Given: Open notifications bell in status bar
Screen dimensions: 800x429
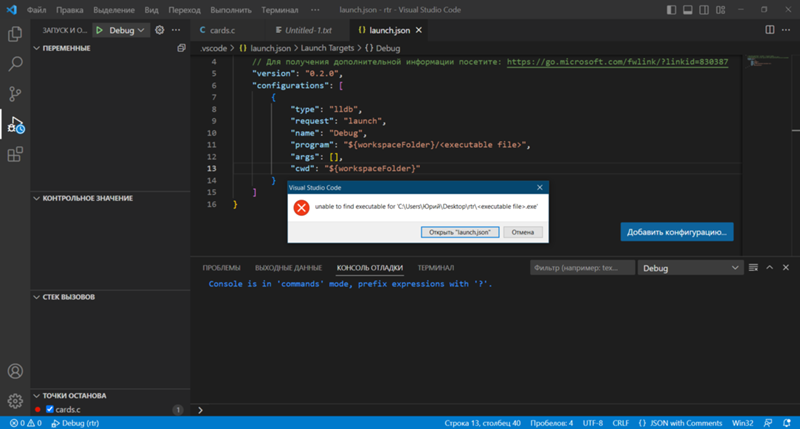Looking at the screenshot, I should pos(787,423).
